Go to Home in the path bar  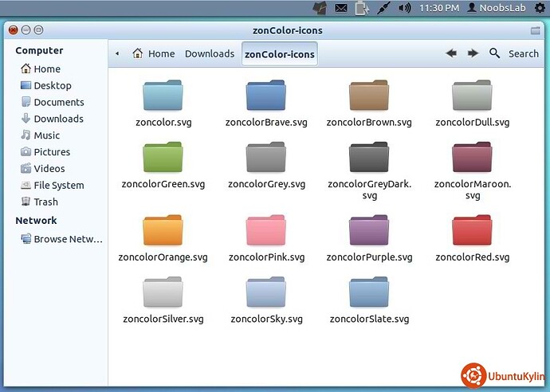click(153, 54)
